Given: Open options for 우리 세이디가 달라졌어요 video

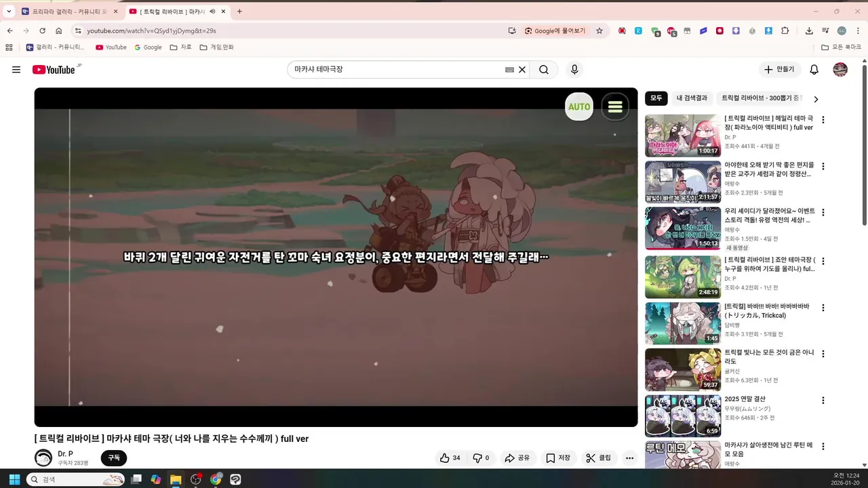Looking at the screenshot, I should [823, 212].
